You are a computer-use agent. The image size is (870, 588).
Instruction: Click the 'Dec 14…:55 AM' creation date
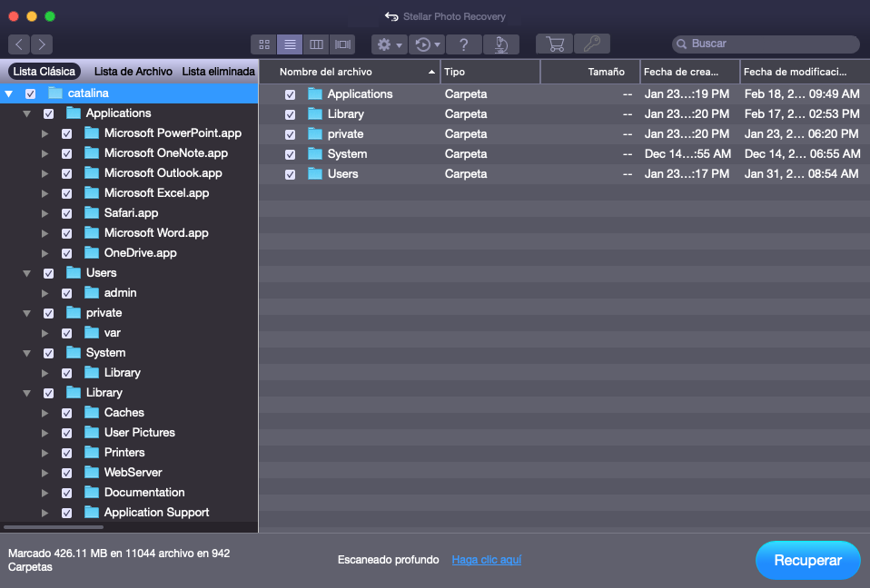[x=687, y=153]
